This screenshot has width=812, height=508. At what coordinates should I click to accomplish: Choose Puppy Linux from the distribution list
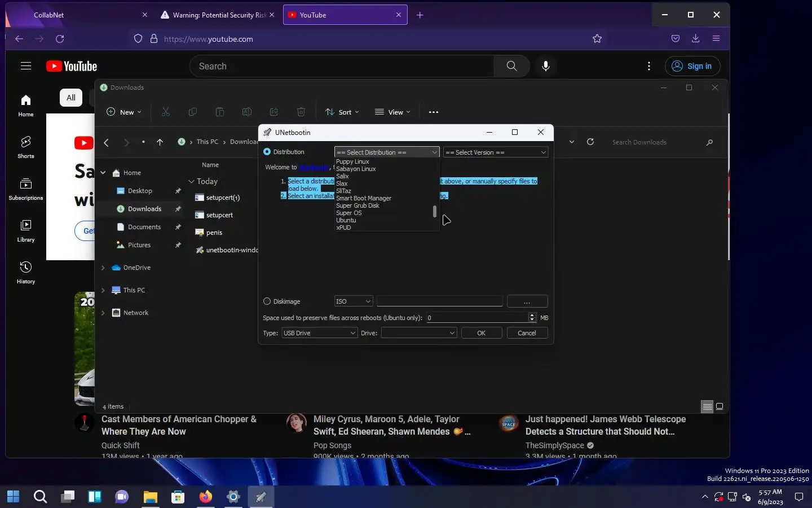pos(352,161)
